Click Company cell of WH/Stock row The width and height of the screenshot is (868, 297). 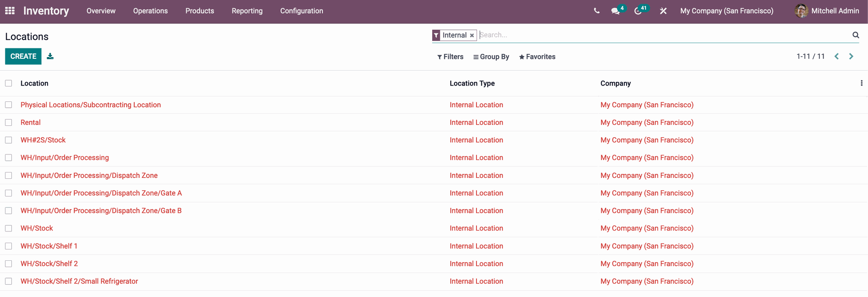[647, 228]
